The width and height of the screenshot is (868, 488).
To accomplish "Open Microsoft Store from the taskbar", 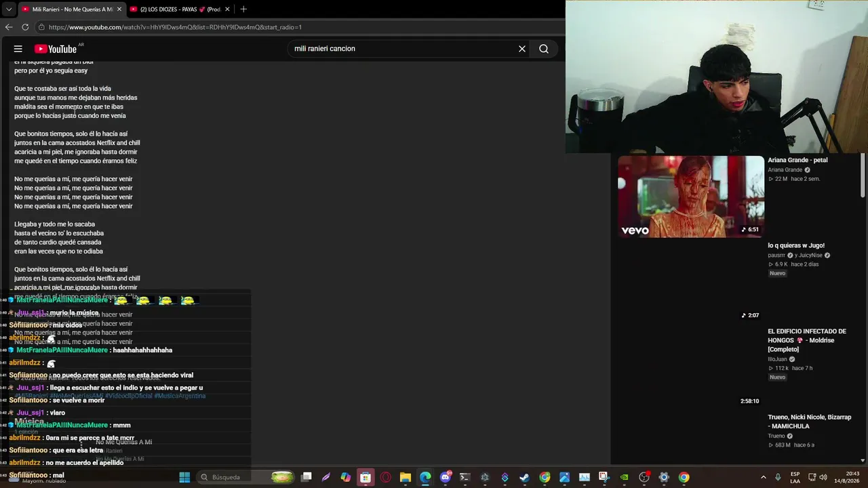I will click(x=366, y=477).
